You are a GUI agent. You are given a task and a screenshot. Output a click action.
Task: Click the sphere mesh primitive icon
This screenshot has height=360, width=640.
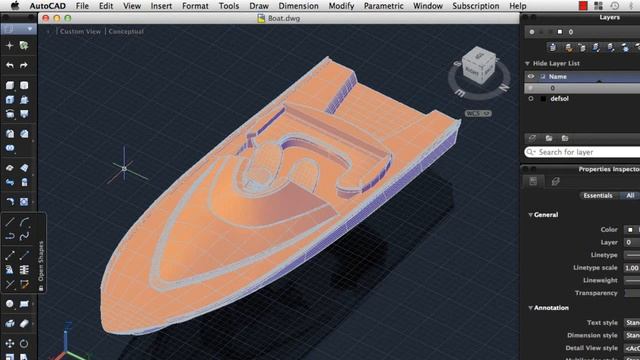click(x=10, y=304)
